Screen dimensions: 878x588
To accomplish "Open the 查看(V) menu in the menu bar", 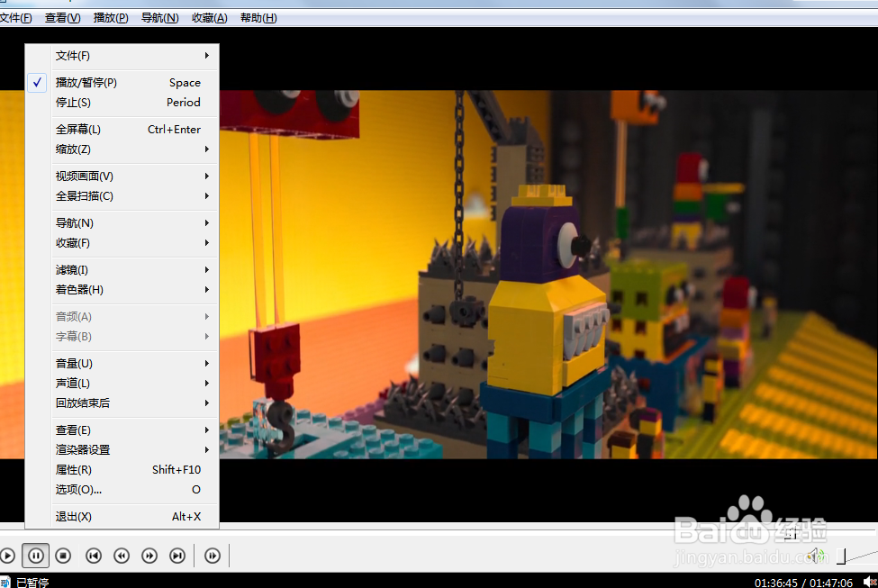I will [63, 18].
